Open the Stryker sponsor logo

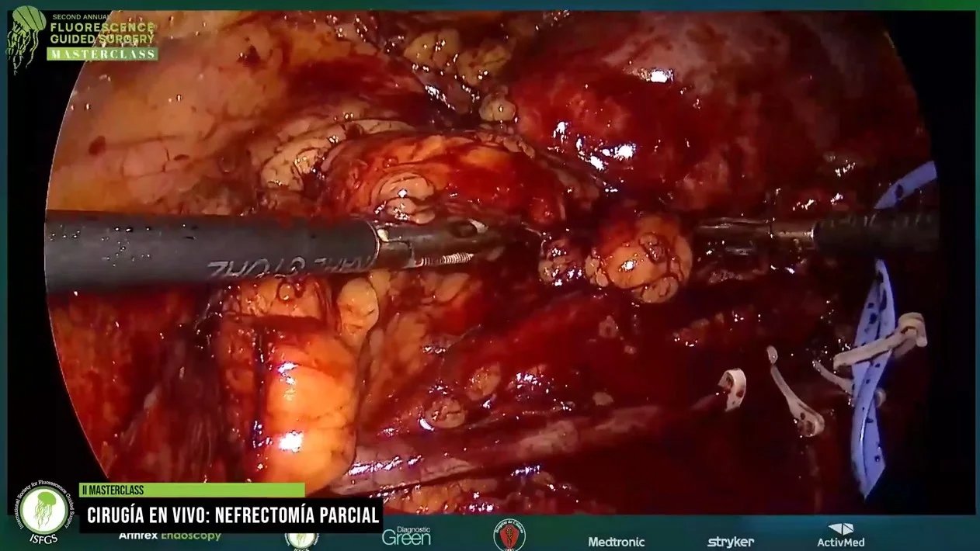[730, 542]
